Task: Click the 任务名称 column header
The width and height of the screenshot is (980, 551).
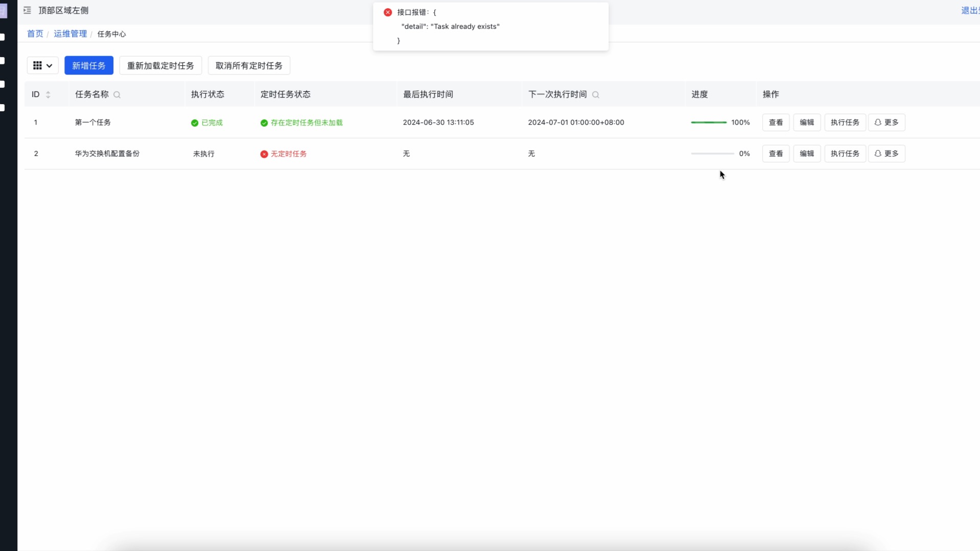Action: coord(92,94)
